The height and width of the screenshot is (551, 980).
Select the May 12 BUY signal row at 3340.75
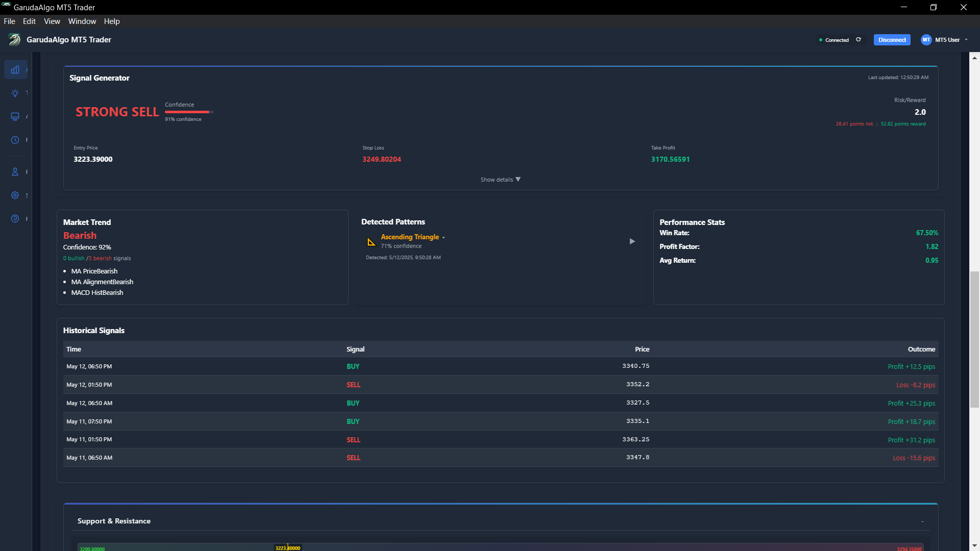tap(500, 366)
